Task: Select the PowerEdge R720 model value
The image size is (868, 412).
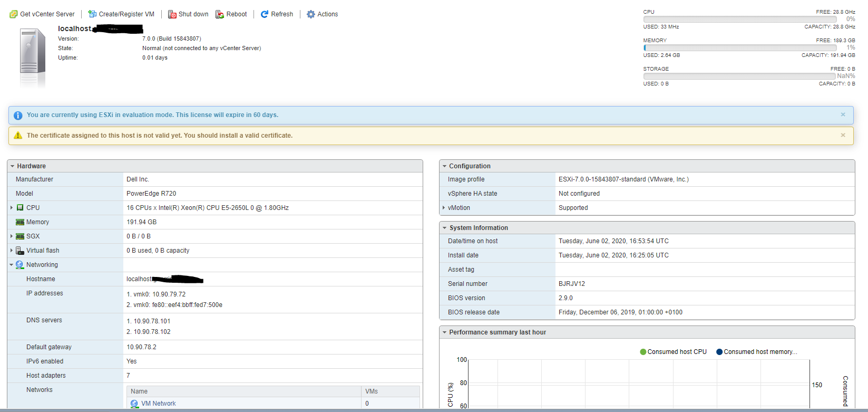Action: (x=151, y=194)
